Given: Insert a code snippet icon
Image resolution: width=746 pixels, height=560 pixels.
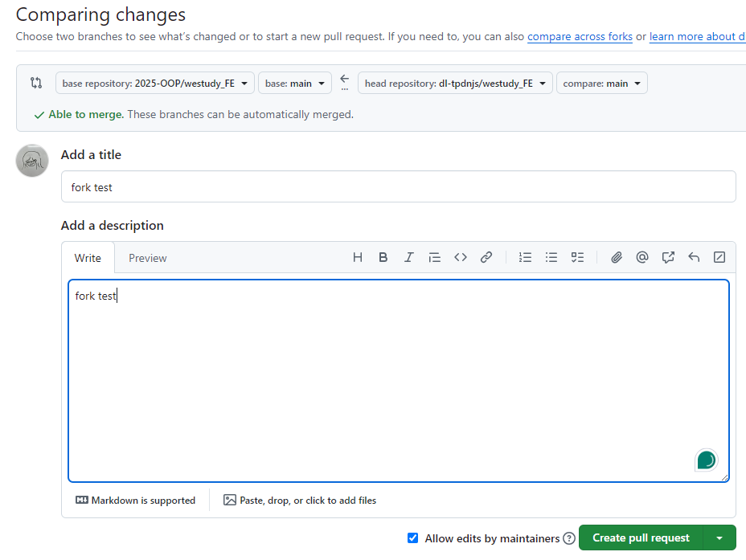Looking at the screenshot, I should tap(461, 258).
